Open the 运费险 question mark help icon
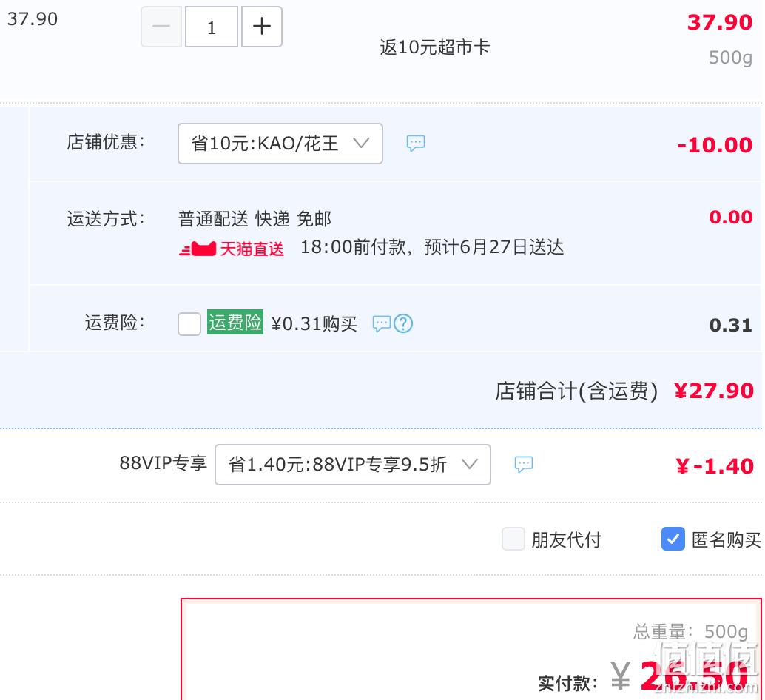 pyautogui.click(x=403, y=323)
